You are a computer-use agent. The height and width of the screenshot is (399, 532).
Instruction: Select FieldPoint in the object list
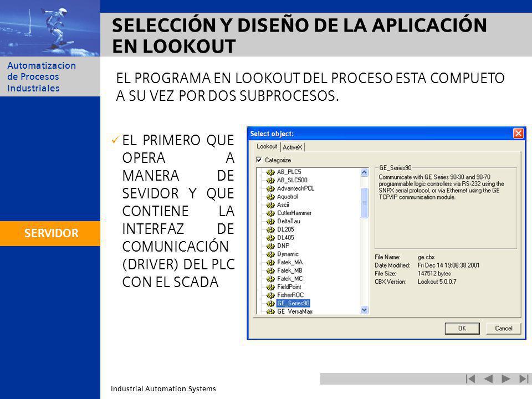point(289,287)
